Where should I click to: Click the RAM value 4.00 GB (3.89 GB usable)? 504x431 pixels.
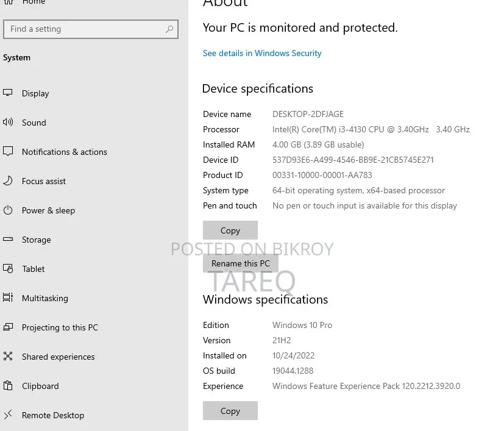pyautogui.click(x=318, y=144)
